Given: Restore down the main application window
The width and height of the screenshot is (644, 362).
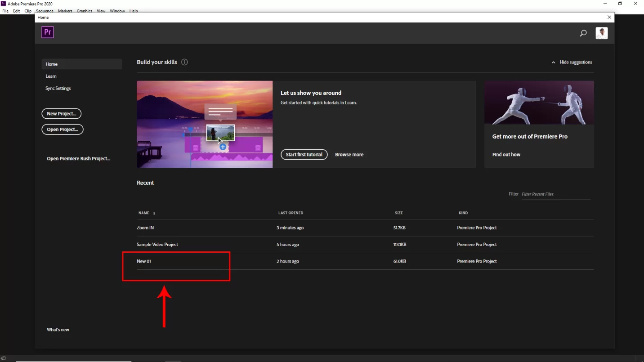Looking at the screenshot, I should coord(620,4).
